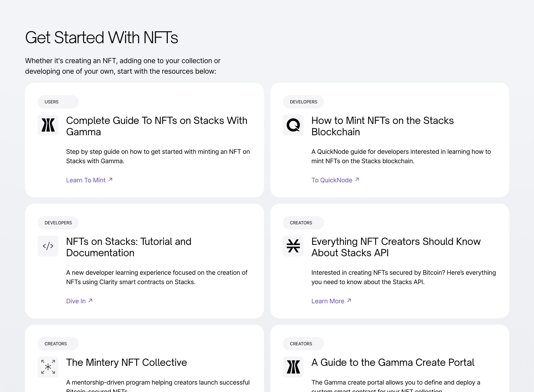Click the Stacks logo icon beside Creators card
This screenshot has width=534, height=392.
coord(293,246)
